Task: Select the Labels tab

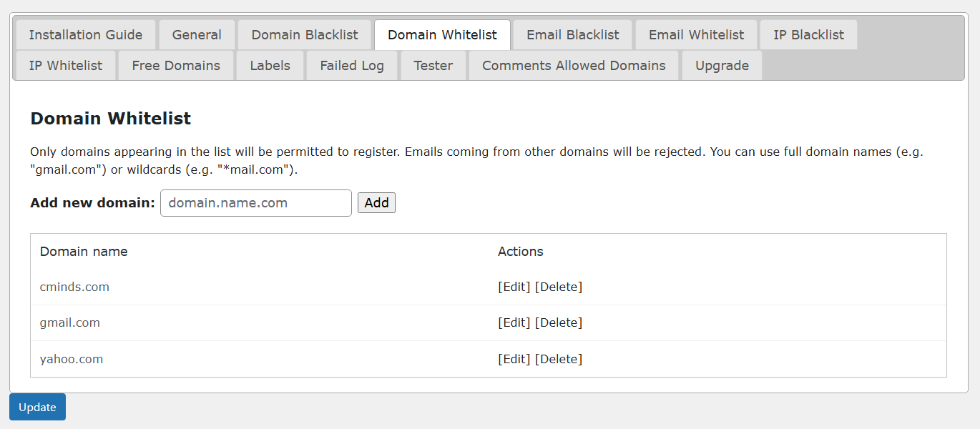Action: click(270, 66)
